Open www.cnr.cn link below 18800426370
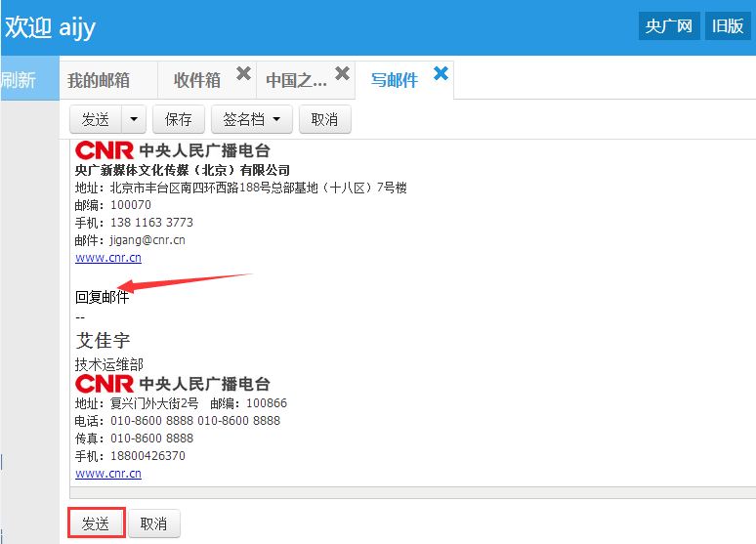 108,473
